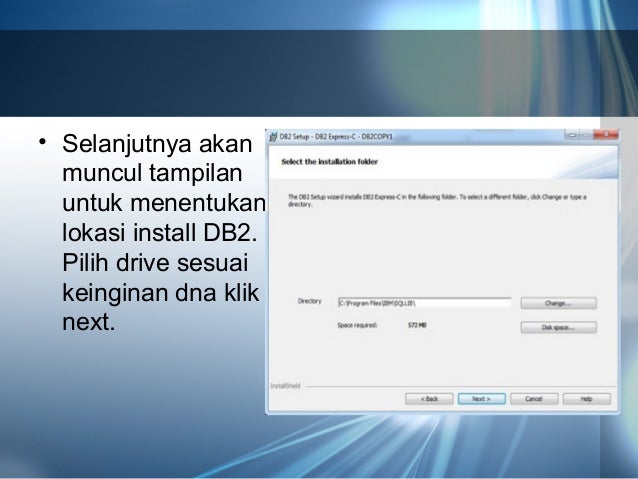Open the Disk space... dialog

pyautogui.click(x=558, y=327)
